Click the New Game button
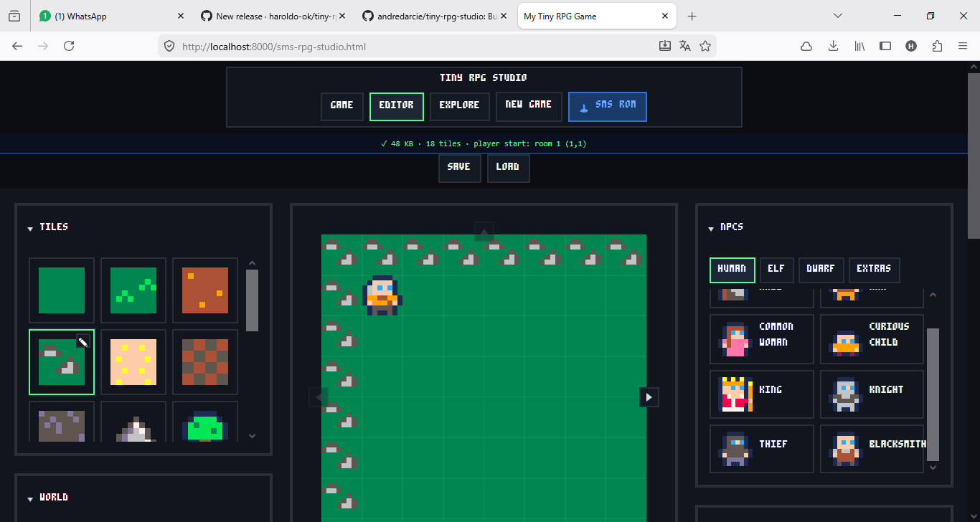The height and width of the screenshot is (522, 980). pyautogui.click(x=529, y=107)
